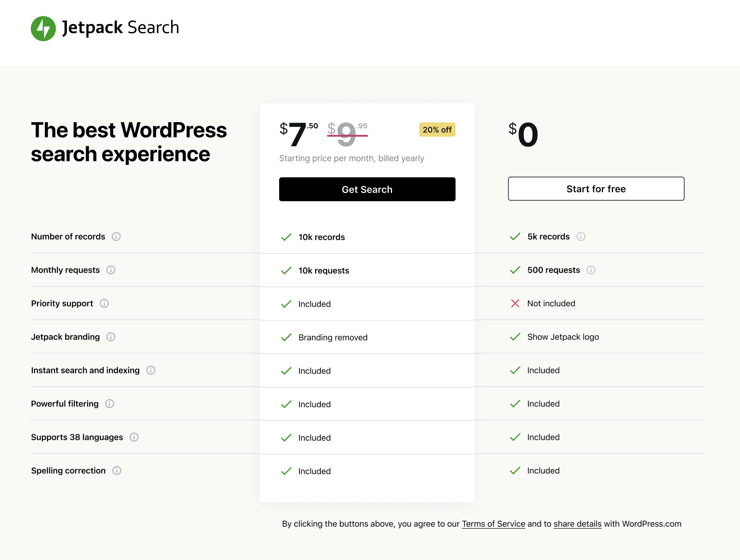Show info for Supports 38 languages
The height and width of the screenshot is (560, 740).
[x=134, y=437]
